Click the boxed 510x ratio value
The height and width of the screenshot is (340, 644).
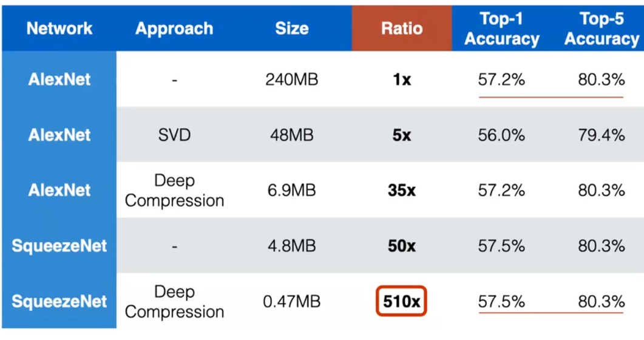pos(401,301)
